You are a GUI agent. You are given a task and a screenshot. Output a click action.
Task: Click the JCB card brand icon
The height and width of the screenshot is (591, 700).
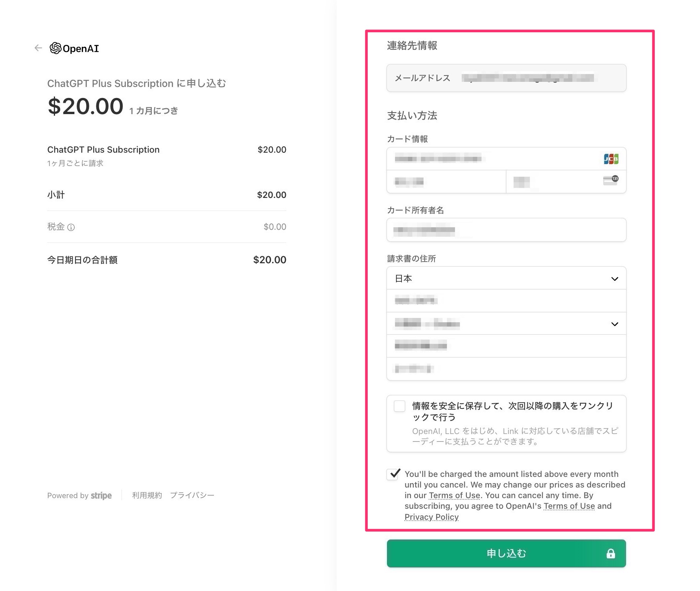611,159
